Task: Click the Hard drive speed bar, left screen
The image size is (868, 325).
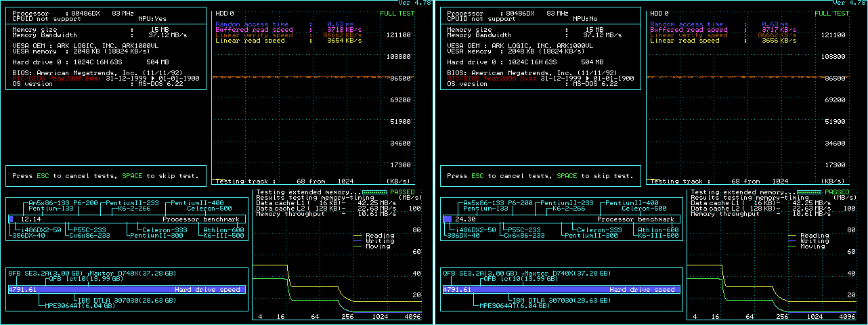Action: [x=127, y=289]
